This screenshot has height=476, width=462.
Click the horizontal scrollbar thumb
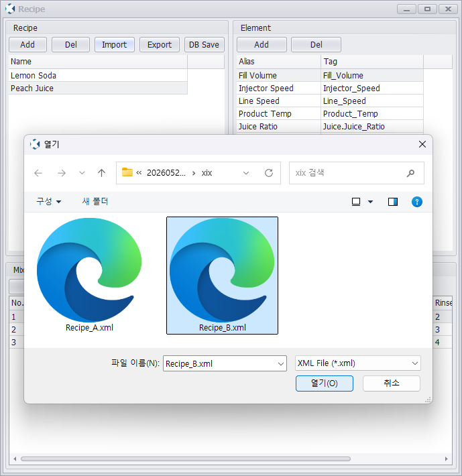click(186, 459)
